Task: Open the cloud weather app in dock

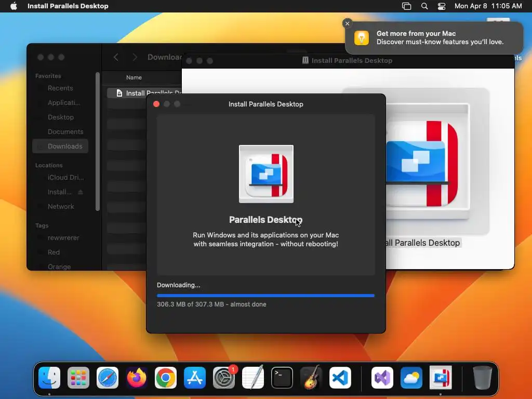Action: 411,378
